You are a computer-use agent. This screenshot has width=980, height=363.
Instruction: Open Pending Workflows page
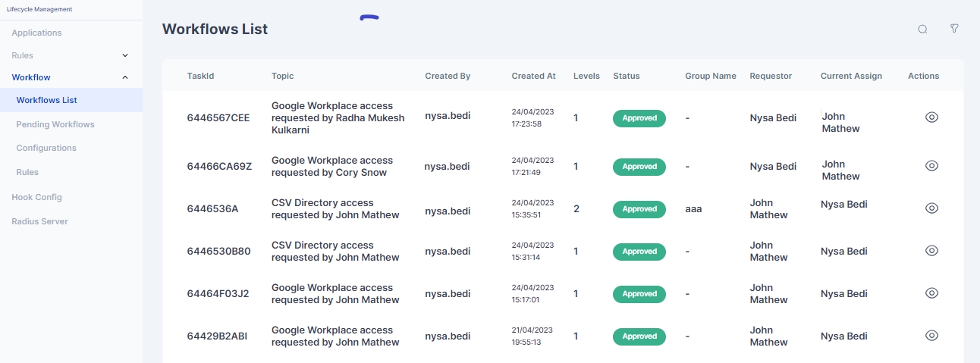[55, 124]
